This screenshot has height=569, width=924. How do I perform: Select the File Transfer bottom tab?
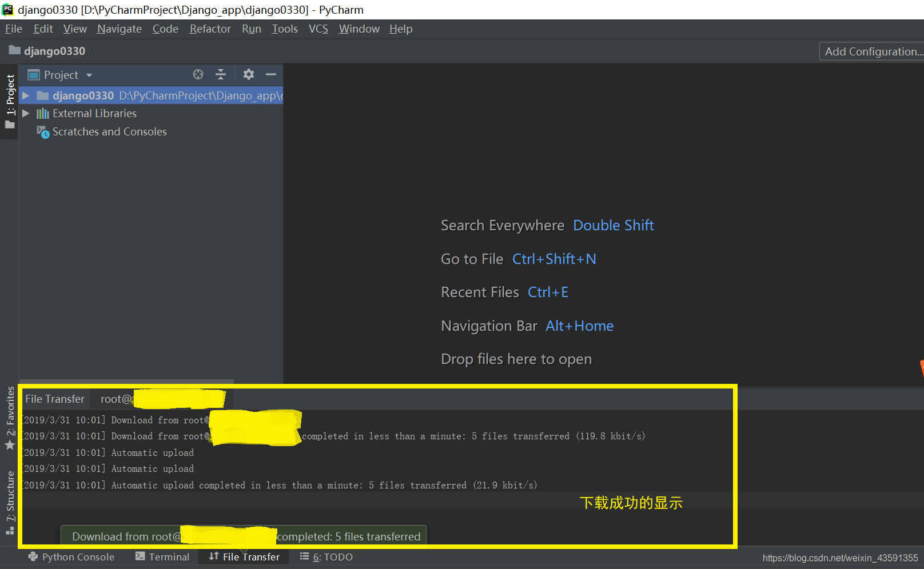(244, 556)
